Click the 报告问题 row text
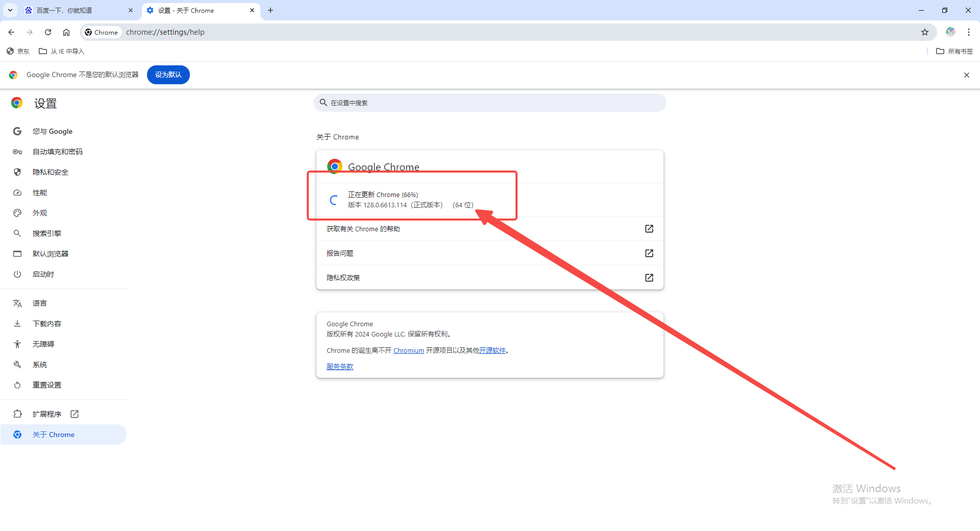Screen dimensions: 980x531 (340, 253)
